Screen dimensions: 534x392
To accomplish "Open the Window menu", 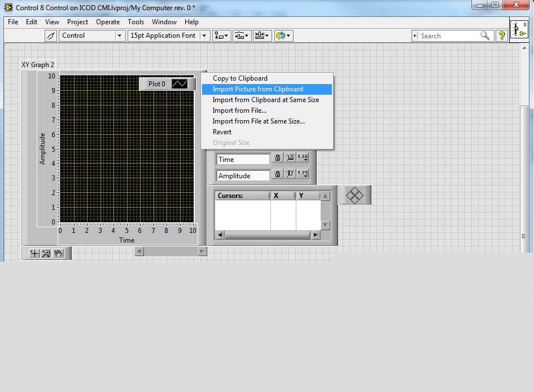I will coord(164,22).
